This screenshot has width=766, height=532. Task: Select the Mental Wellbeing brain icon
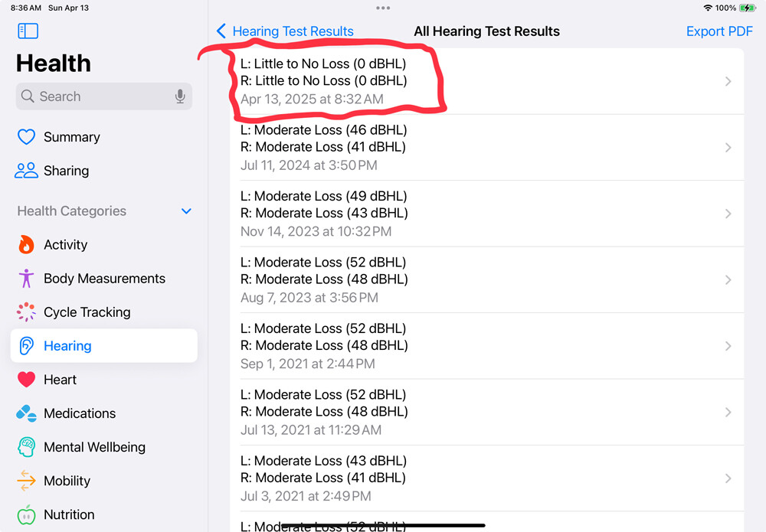point(26,447)
